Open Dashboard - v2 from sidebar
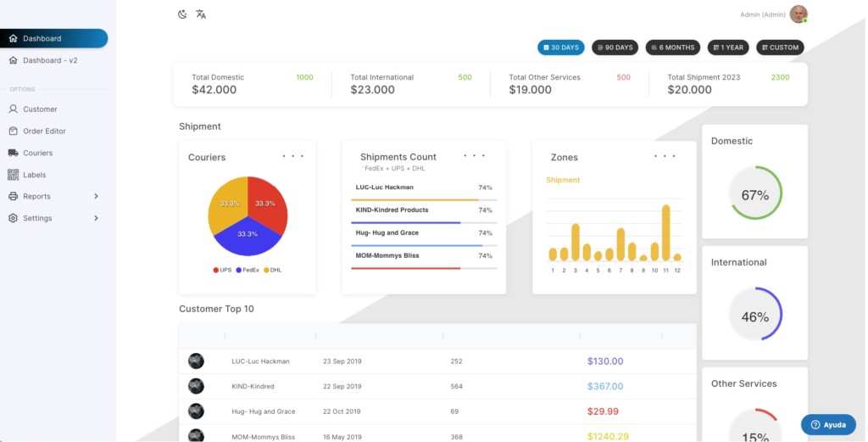 coord(49,61)
